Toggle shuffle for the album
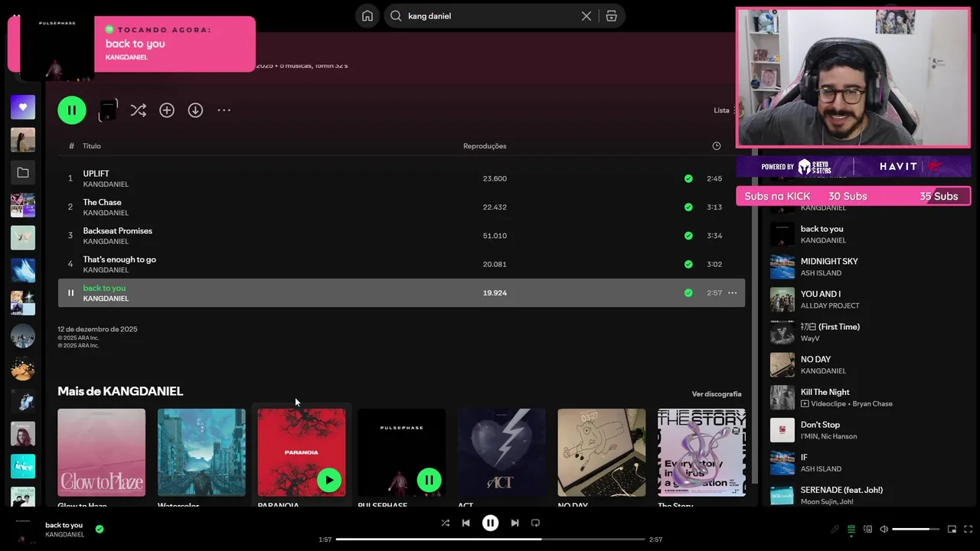 pyautogui.click(x=138, y=110)
